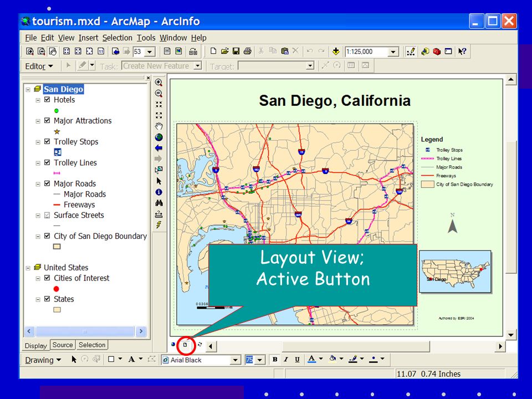Zoom to Full Extent globe icon
Image resolution: width=532 pixels, height=399 pixels.
(158, 137)
